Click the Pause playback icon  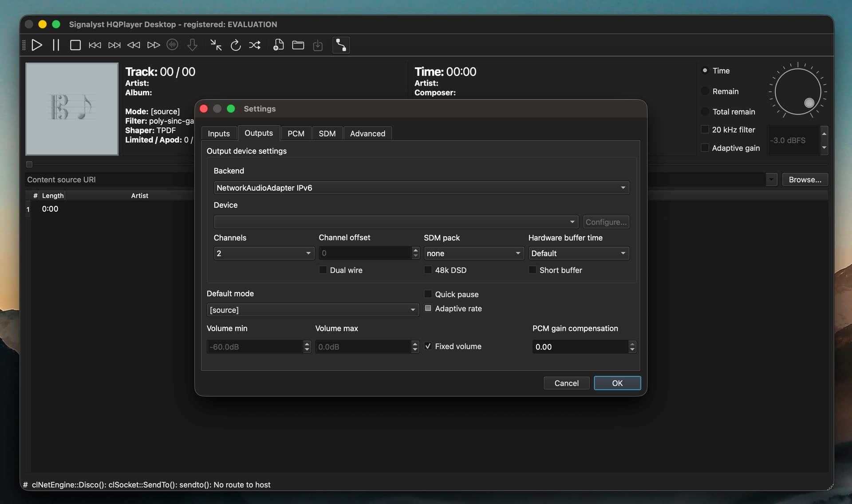tap(56, 45)
